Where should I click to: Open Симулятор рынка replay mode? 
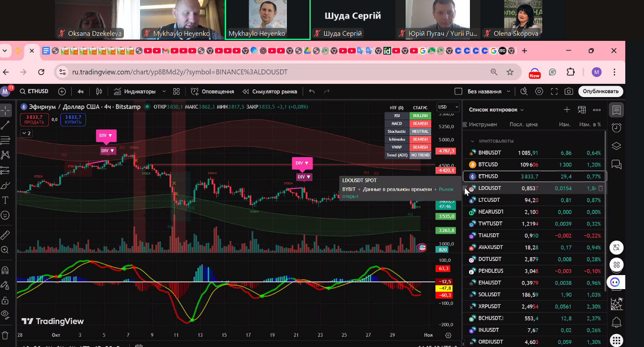[x=270, y=92]
